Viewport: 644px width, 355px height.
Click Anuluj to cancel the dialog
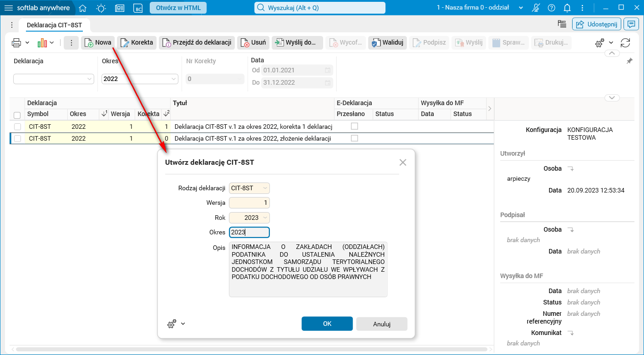click(382, 324)
